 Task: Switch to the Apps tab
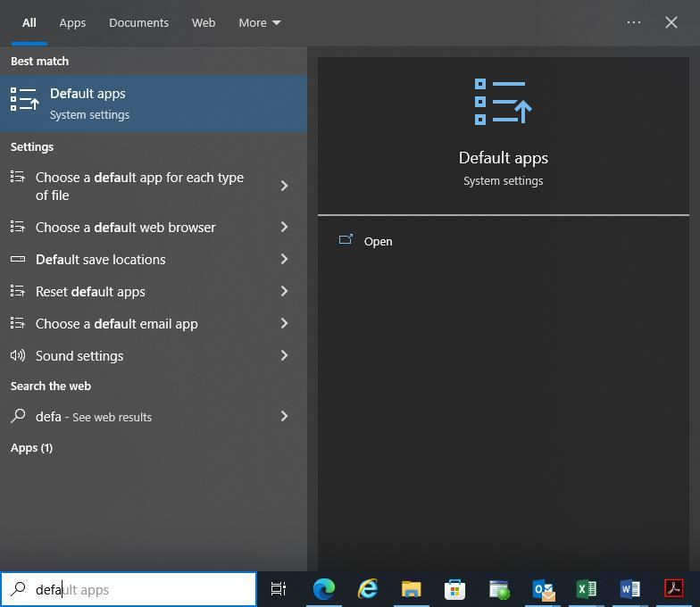(72, 23)
